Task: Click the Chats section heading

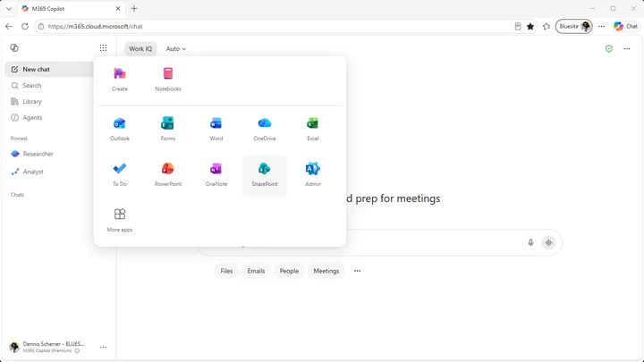Action: pyautogui.click(x=17, y=195)
